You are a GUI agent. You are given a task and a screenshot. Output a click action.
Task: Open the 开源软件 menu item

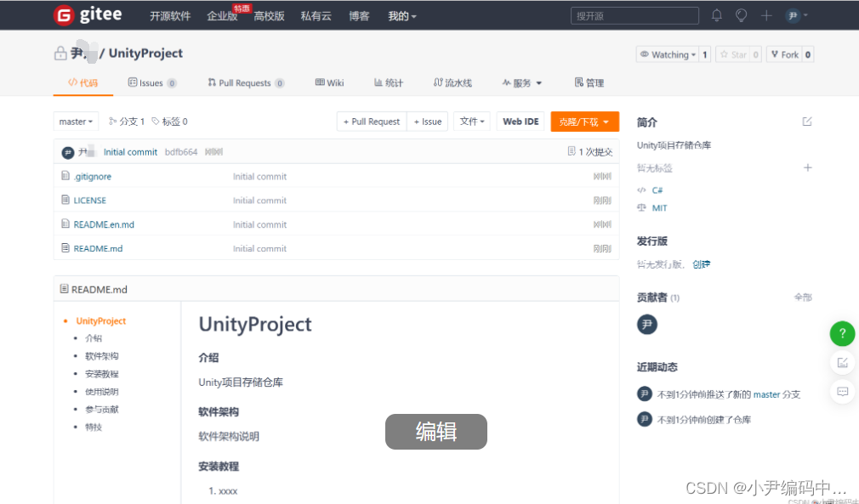click(169, 14)
